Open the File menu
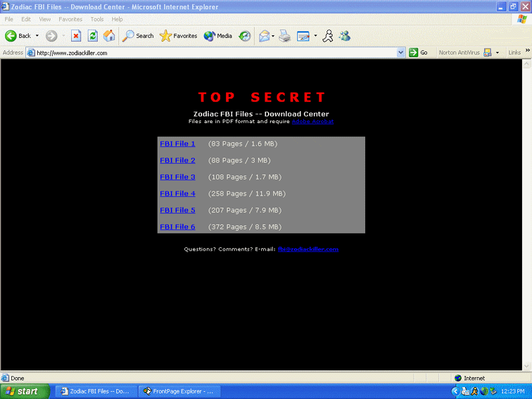 click(x=9, y=19)
